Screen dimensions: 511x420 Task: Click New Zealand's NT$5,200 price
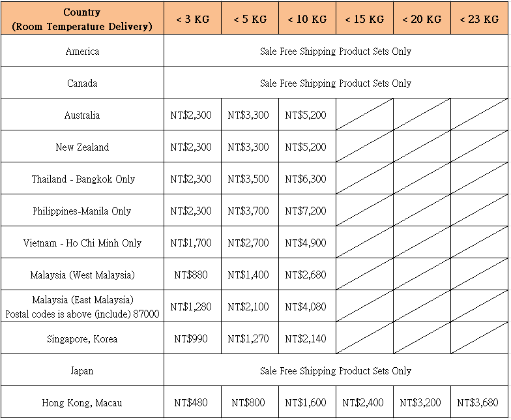click(x=306, y=147)
